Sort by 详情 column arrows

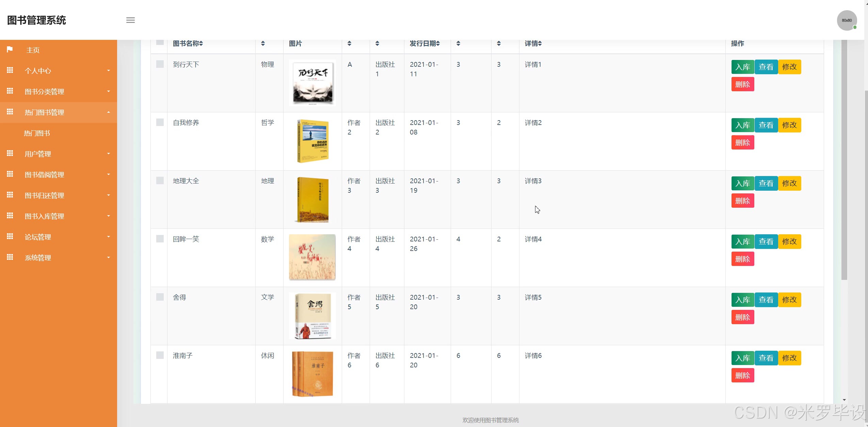(540, 44)
